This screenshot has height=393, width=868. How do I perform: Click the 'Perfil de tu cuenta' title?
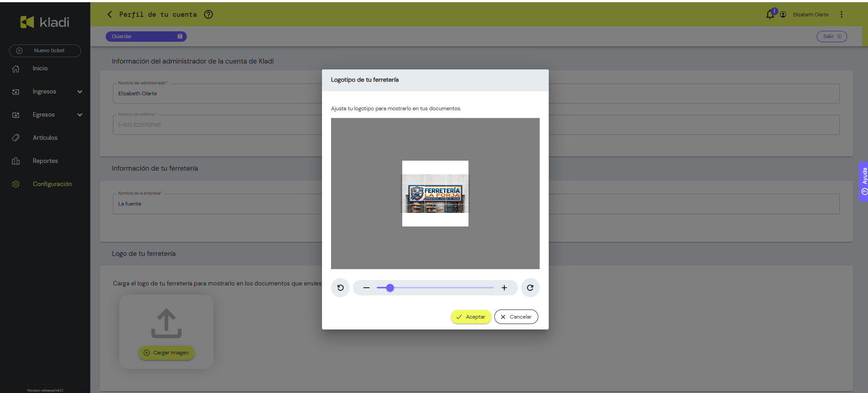(x=158, y=15)
